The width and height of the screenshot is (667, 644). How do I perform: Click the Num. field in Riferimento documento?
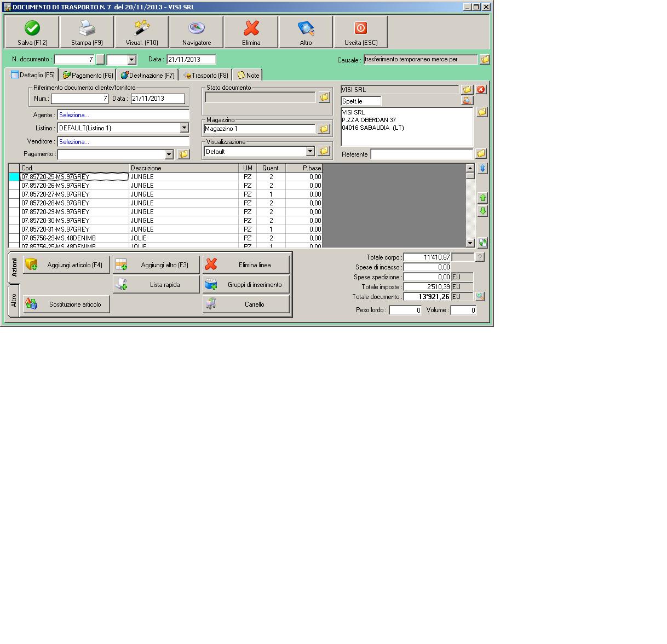point(79,99)
